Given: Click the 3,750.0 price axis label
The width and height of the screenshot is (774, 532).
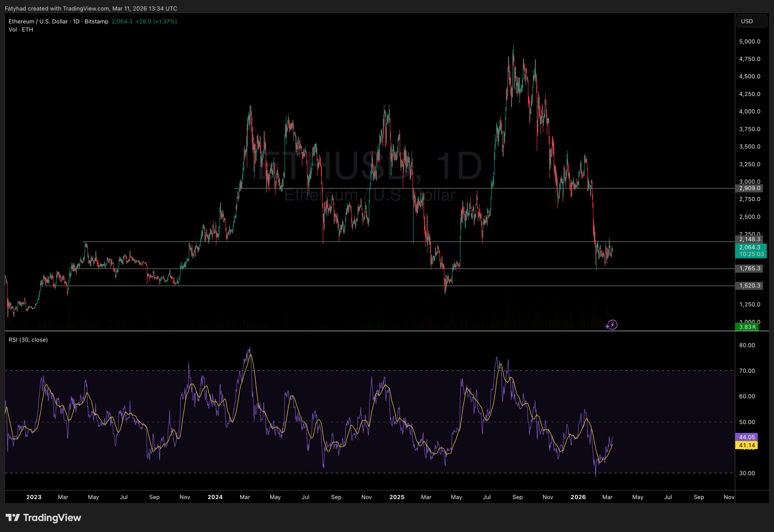Looking at the screenshot, I should tap(750, 129).
